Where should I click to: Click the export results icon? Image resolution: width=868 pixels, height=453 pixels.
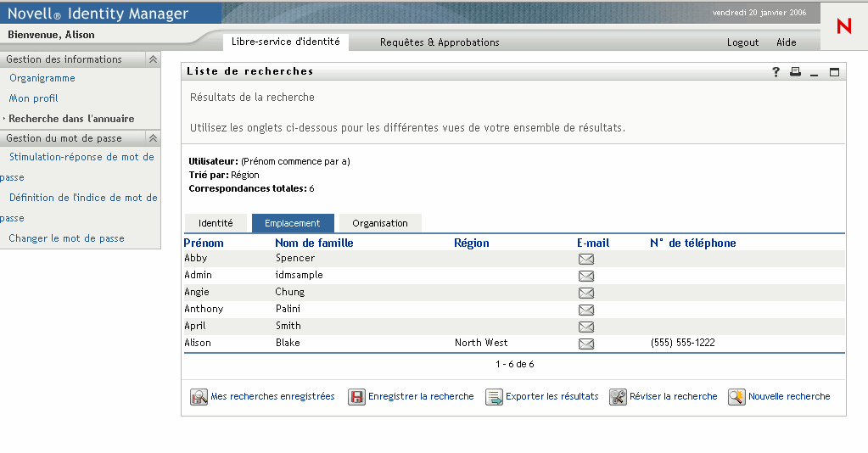(494, 397)
